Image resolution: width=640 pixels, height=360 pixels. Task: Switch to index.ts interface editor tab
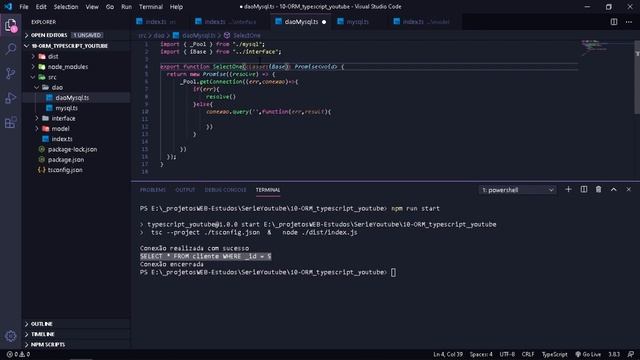point(230,22)
